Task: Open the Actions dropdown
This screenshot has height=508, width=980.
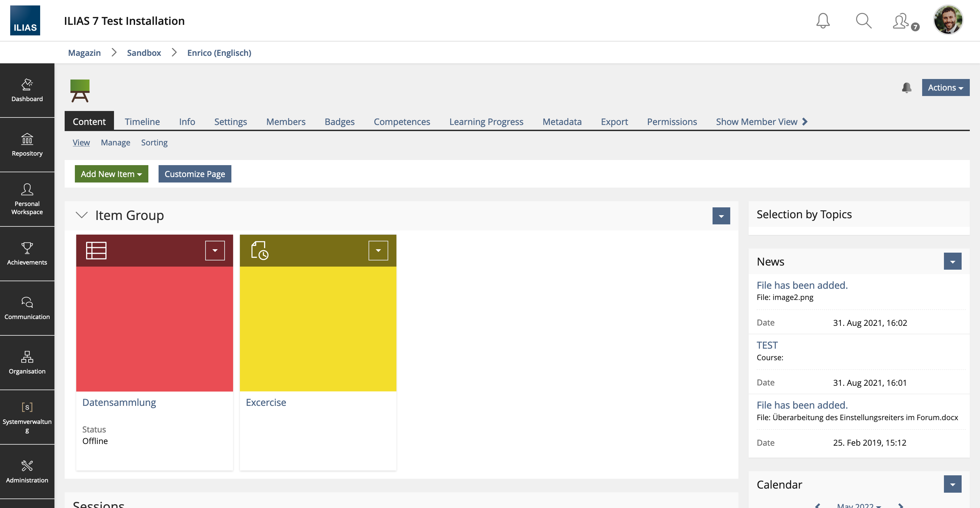Action: pyautogui.click(x=945, y=88)
